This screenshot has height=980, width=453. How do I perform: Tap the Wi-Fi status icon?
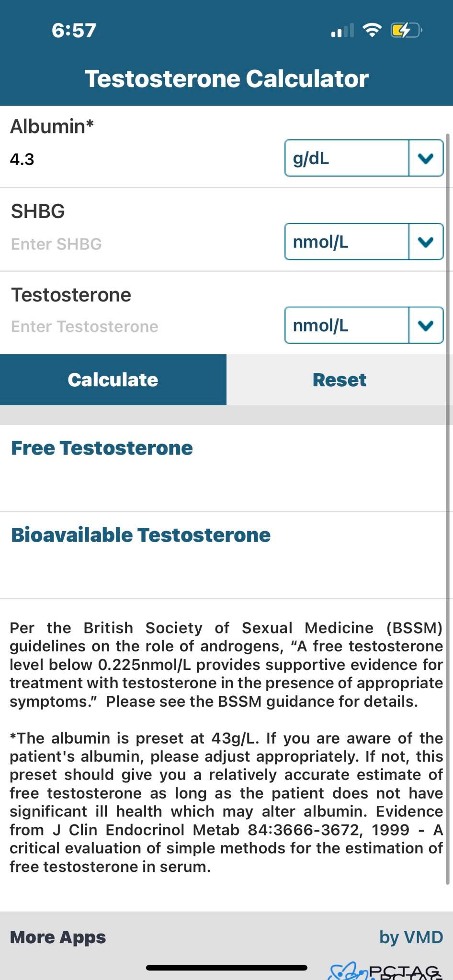[372, 30]
